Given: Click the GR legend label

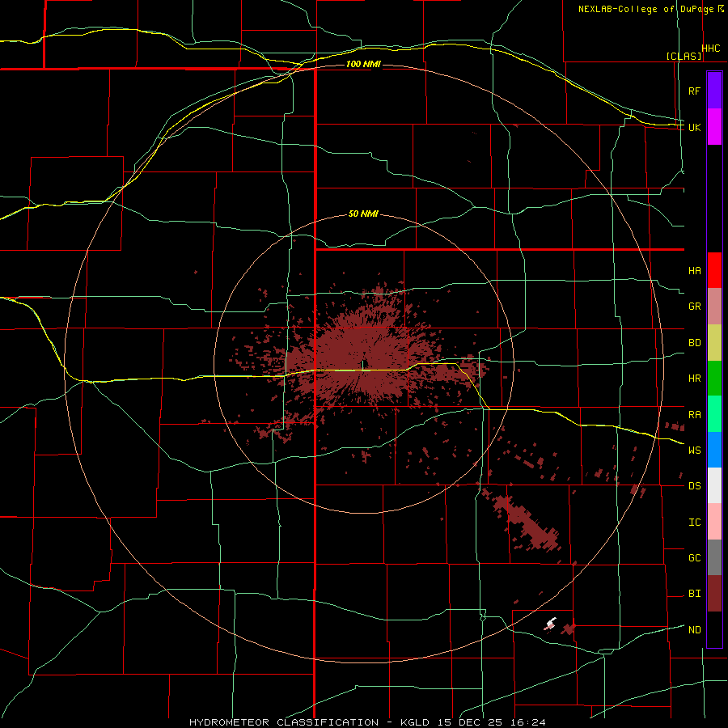Looking at the screenshot, I should [694, 307].
